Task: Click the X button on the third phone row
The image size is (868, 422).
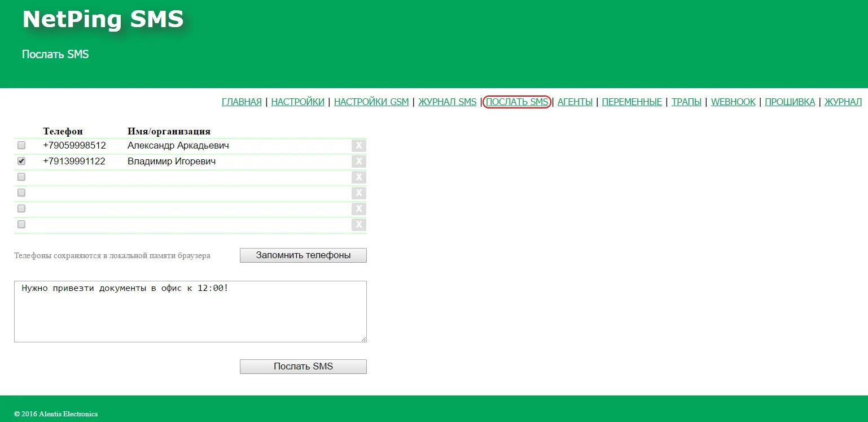Action: [x=359, y=177]
